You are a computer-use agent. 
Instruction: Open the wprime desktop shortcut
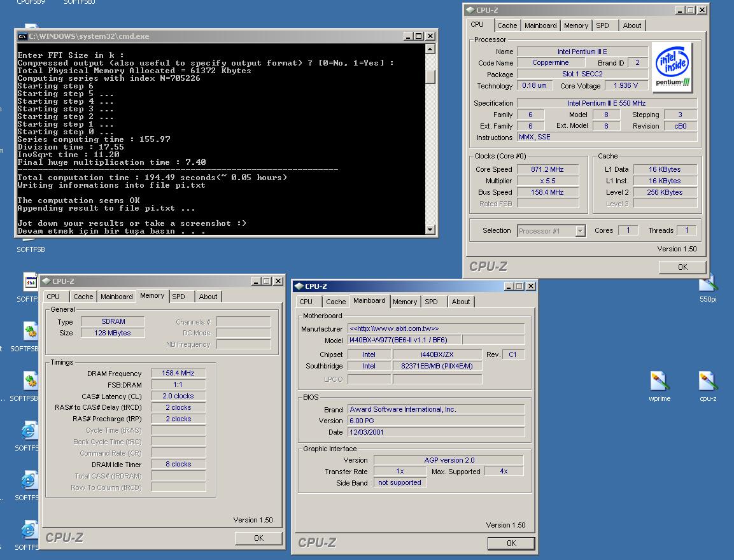coord(660,386)
